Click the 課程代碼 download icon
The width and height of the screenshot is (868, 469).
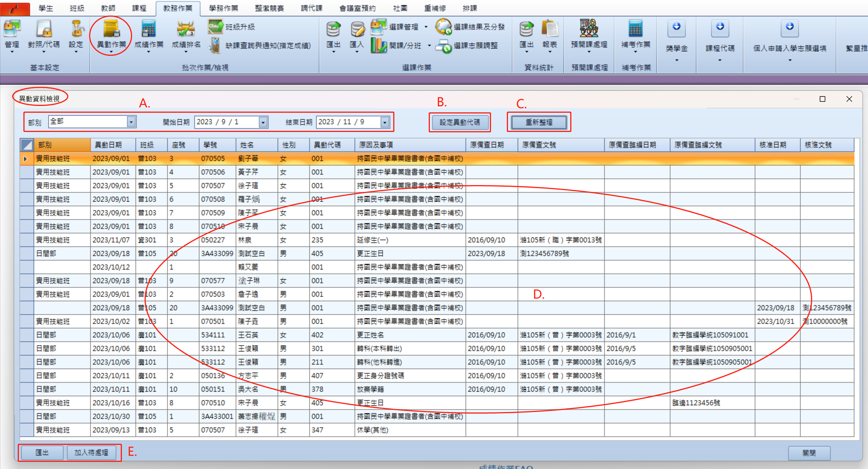tap(720, 28)
